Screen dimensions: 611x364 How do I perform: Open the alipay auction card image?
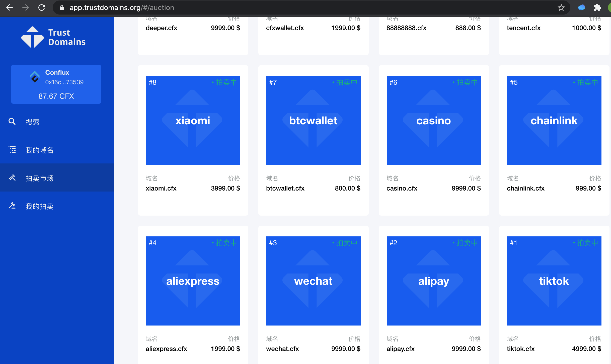(434, 281)
